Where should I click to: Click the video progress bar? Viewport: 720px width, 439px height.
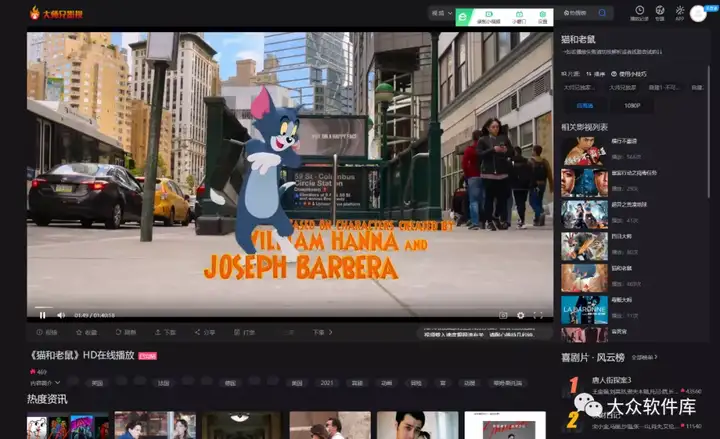[x=290, y=307]
